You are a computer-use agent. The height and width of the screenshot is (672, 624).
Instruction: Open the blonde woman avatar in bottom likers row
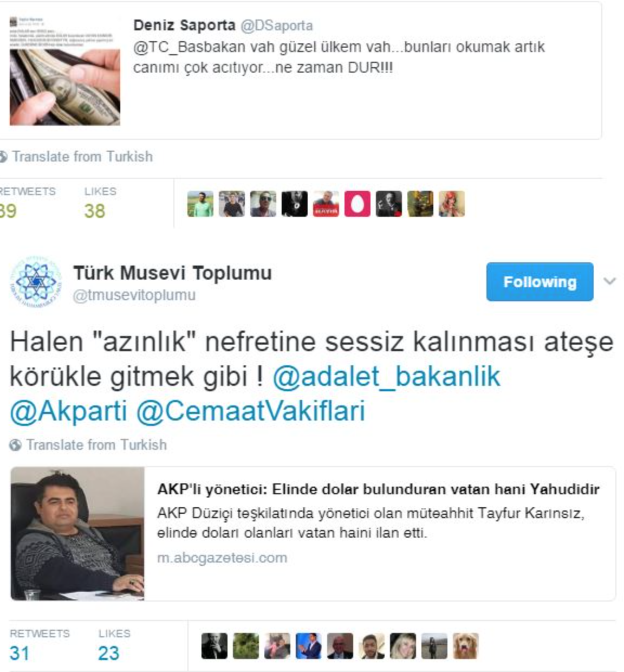click(x=403, y=646)
